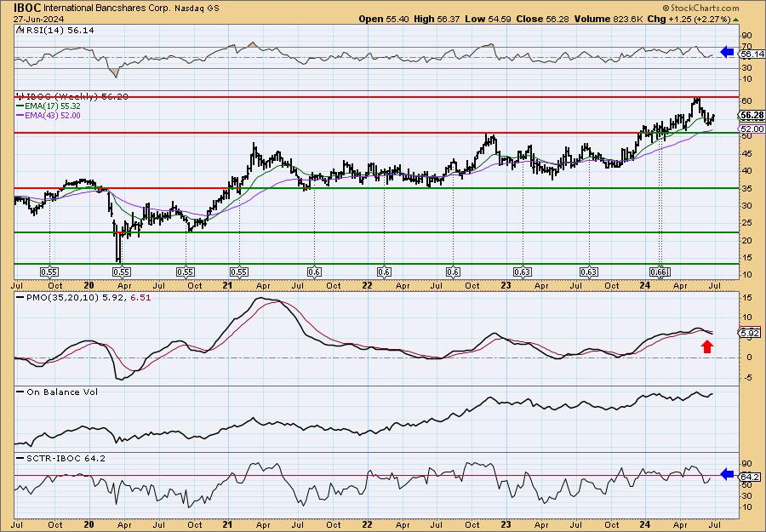
Task: Click the 64.2 SCTR value tag on right axis
Action: [751, 477]
